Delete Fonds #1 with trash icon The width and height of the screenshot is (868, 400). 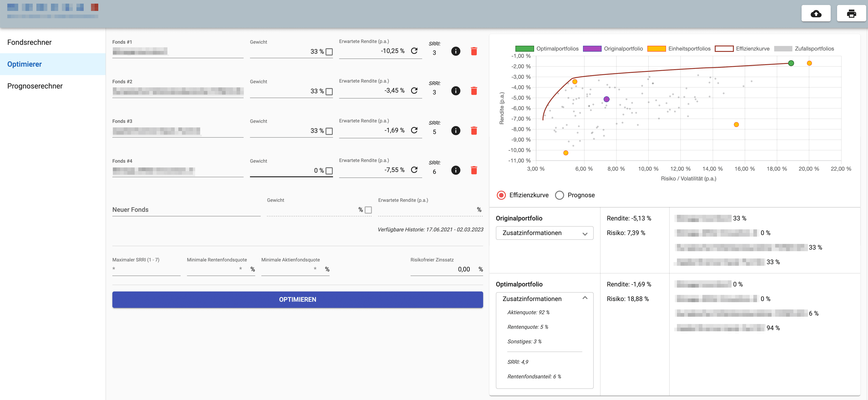click(474, 51)
